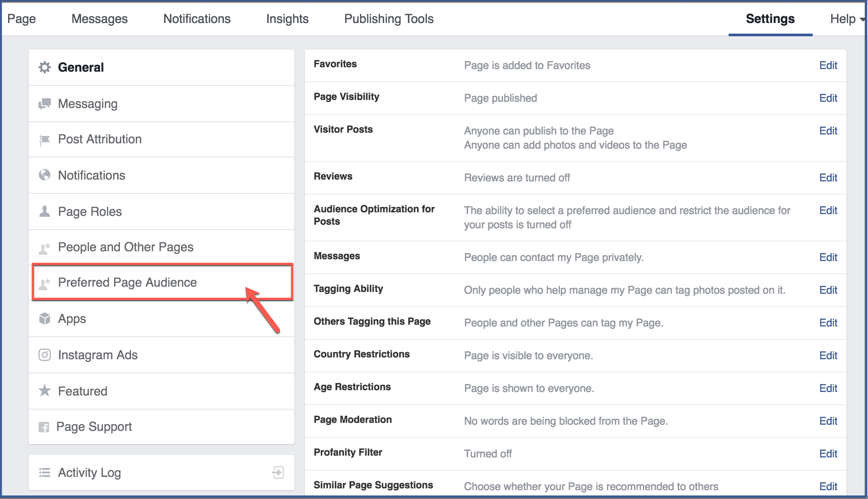
Task: Open Page Support section
Action: [x=161, y=427]
